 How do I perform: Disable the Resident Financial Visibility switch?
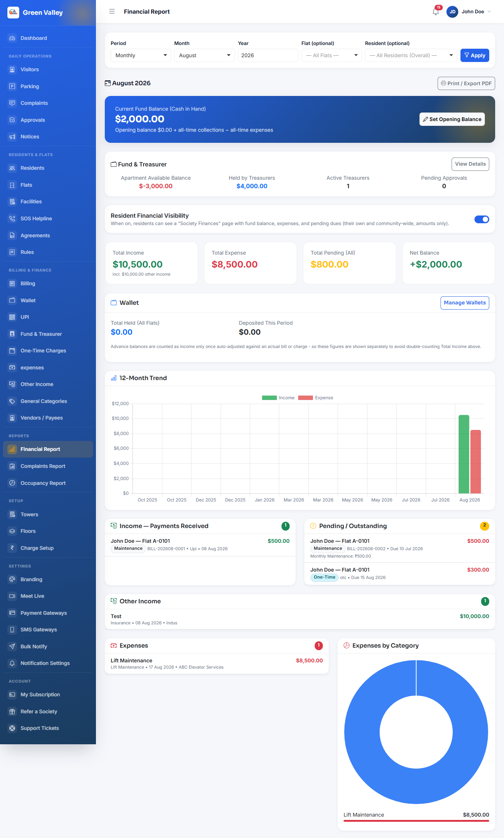[481, 219]
